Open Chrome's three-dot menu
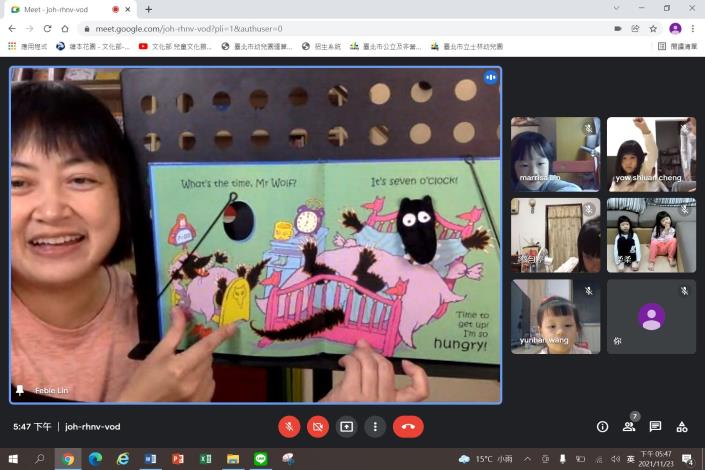Viewport: 705px width, 470px height. tap(693, 28)
